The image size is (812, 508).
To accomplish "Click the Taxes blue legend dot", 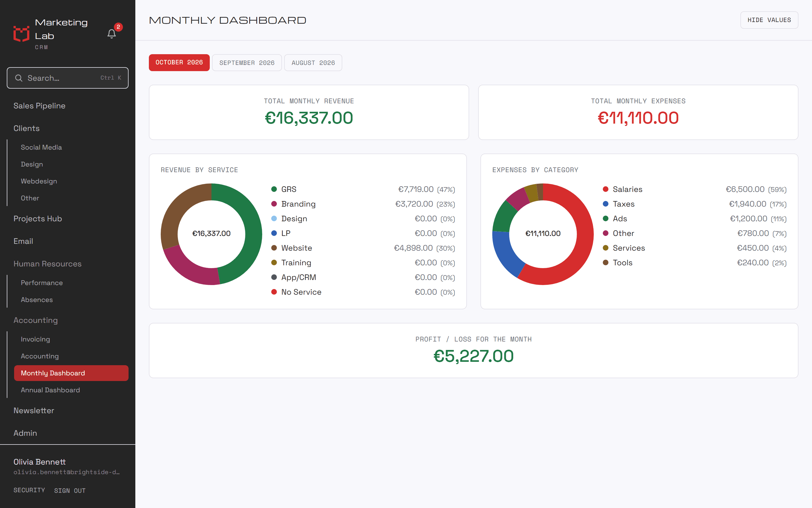I will [x=605, y=204].
